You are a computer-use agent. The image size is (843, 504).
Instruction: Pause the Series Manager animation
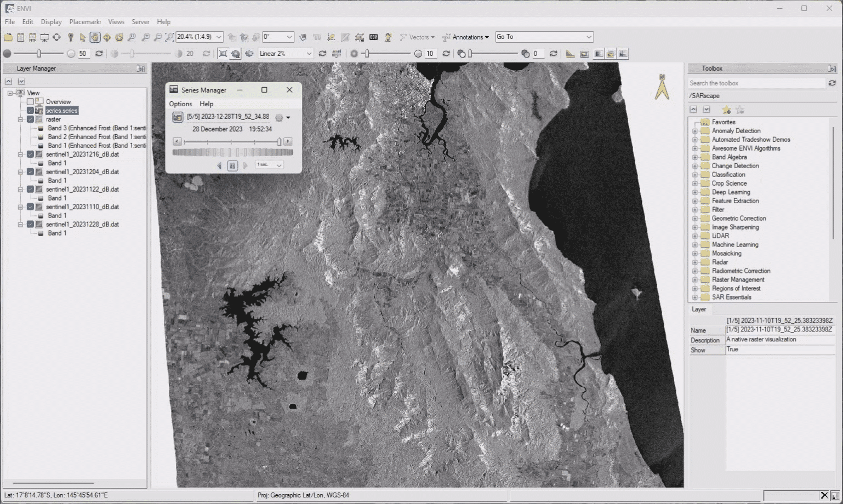tap(232, 165)
